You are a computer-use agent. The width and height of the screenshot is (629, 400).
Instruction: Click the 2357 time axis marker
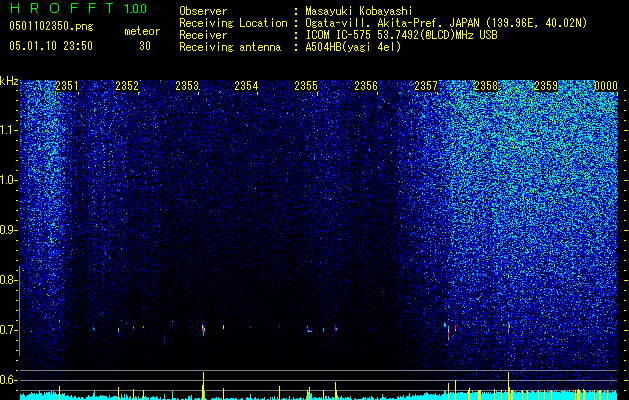426,86
